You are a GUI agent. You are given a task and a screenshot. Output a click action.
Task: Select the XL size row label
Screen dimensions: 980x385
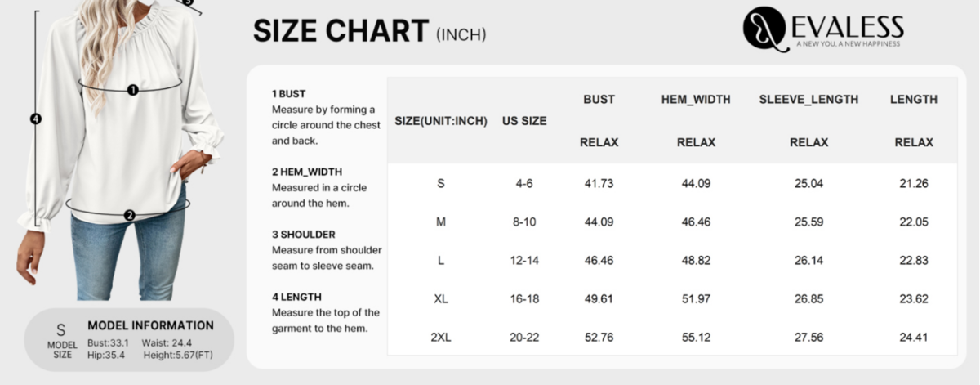point(441,298)
